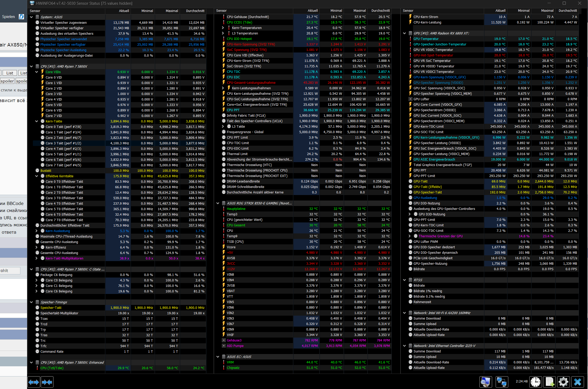Click the network remote monitoring icon
The height and width of the screenshot is (389, 588).
(501, 382)
